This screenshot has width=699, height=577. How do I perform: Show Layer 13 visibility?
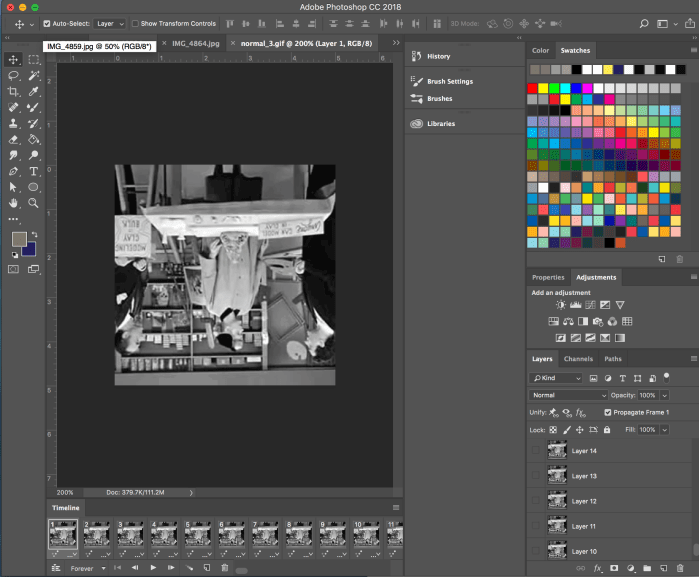tap(535, 475)
